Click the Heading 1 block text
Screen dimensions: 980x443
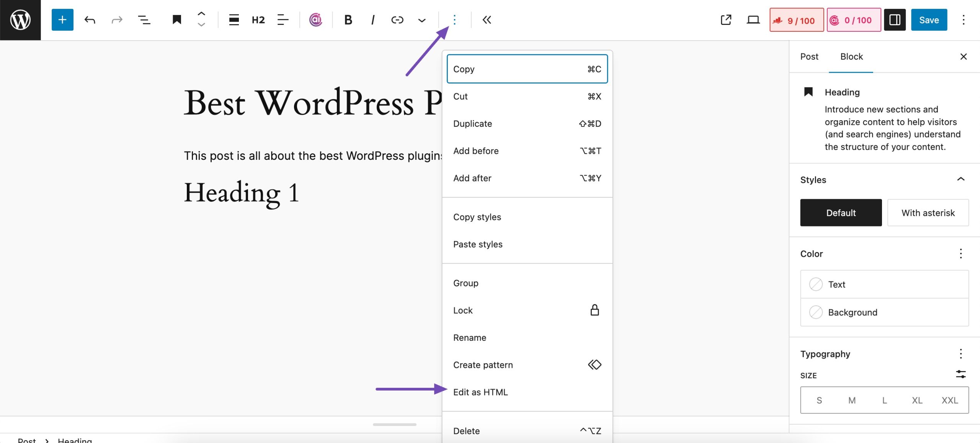[241, 193]
